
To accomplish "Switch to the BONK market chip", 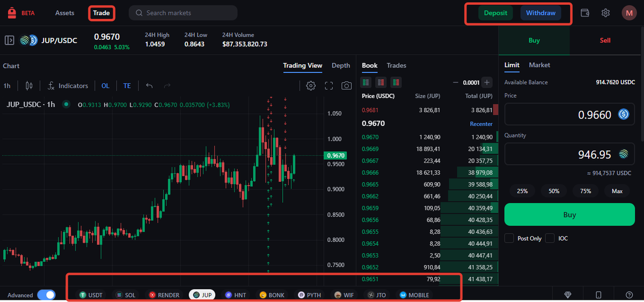I will pyautogui.click(x=273, y=295).
